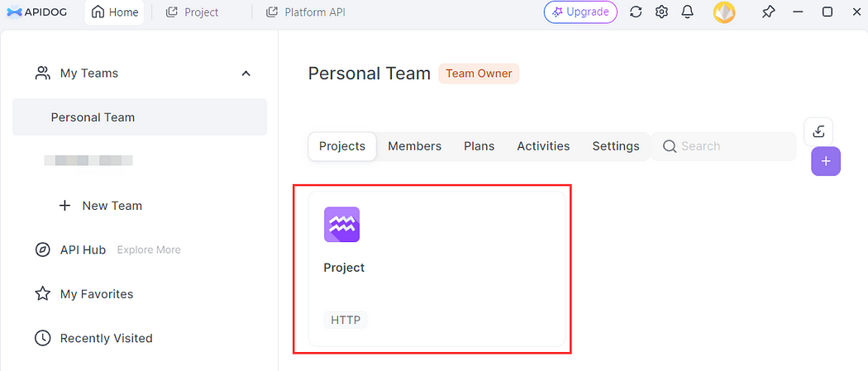This screenshot has height=371, width=868.
Task: Create a New Team
Action: coord(101,206)
